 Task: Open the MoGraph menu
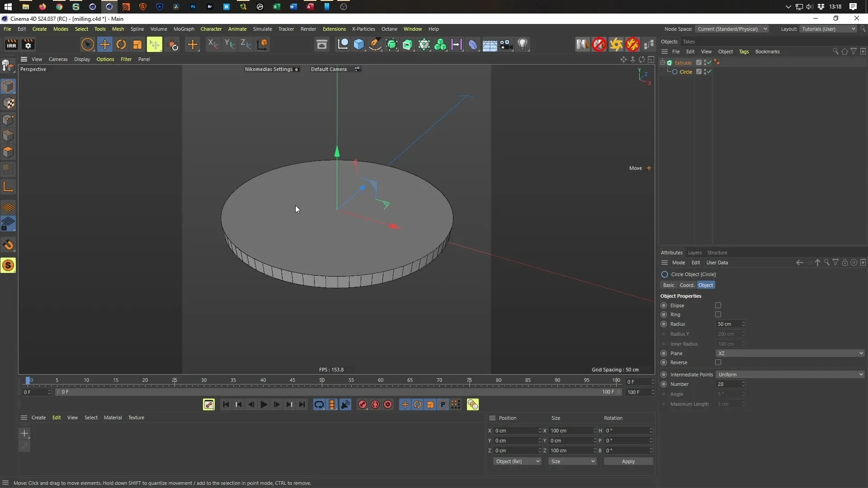184,29
